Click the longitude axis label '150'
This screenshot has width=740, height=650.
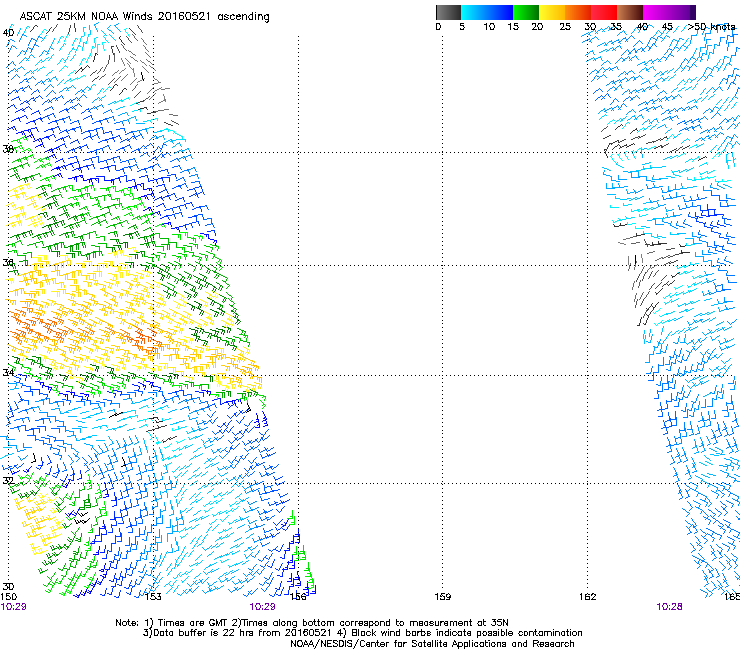click(8, 597)
